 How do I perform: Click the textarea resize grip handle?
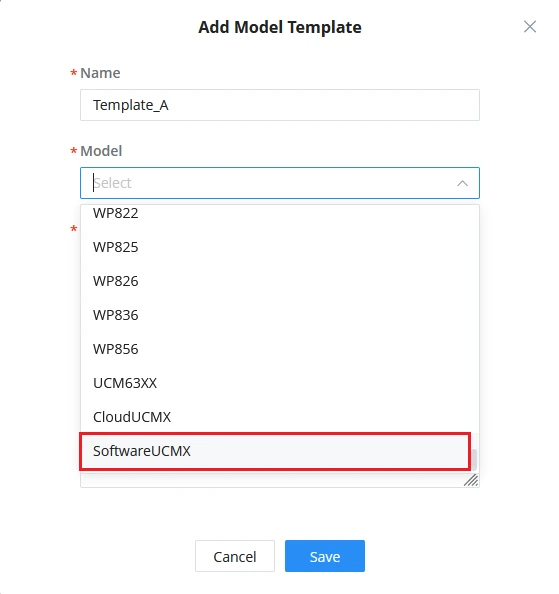pyautogui.click(x=472, y=480)
